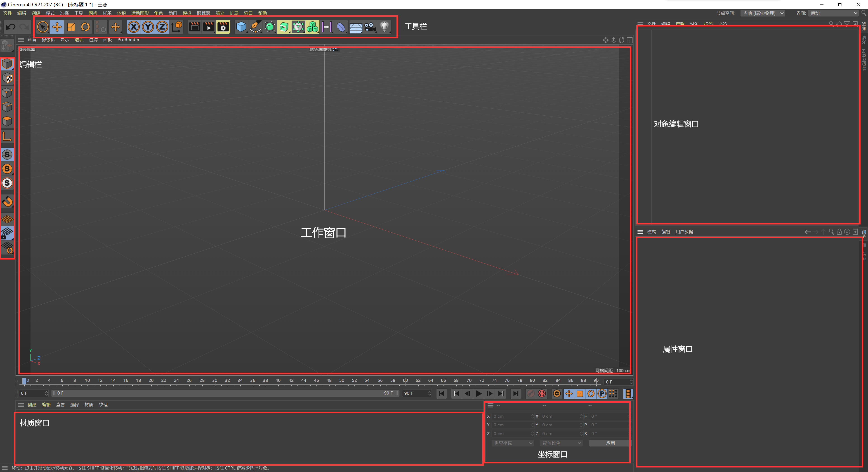Viewport: 868px width, 472px height.
Task: Open viewport 摄像机 menu
Action: click(48, 40)
